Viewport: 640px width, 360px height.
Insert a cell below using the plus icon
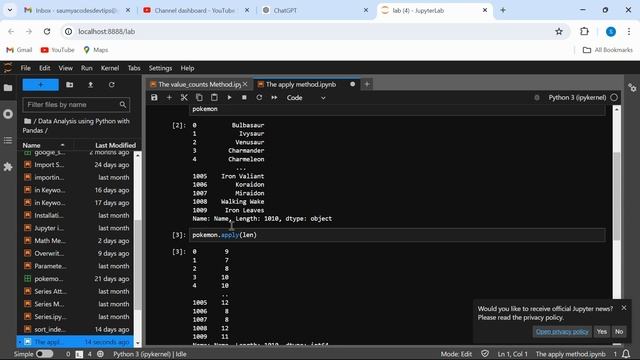pos(169,98)
